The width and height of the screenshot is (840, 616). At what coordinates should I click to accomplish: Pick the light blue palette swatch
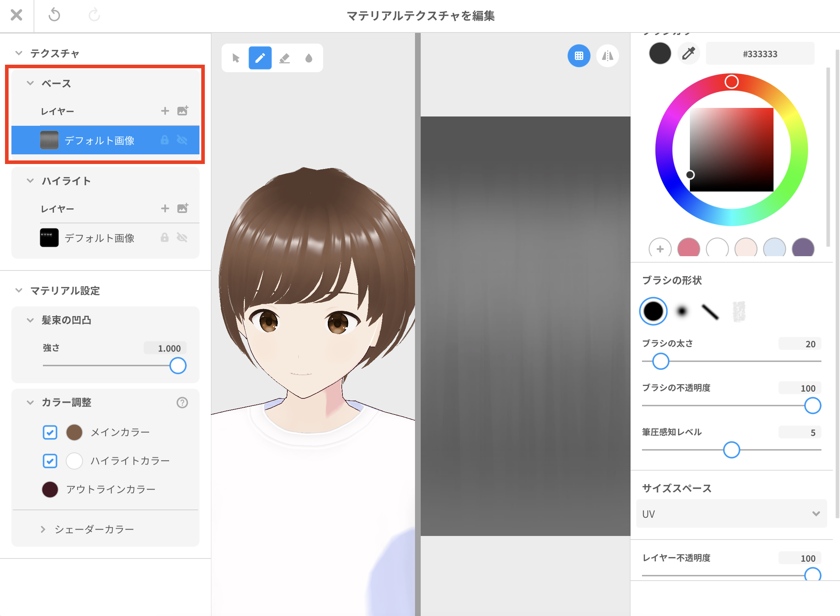coord(774,248)
